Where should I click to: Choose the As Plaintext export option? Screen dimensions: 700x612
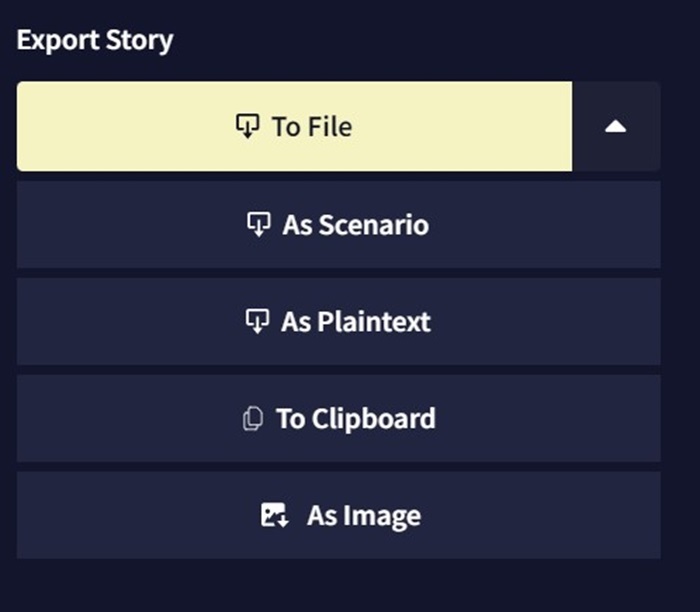[x=338, y=321]
